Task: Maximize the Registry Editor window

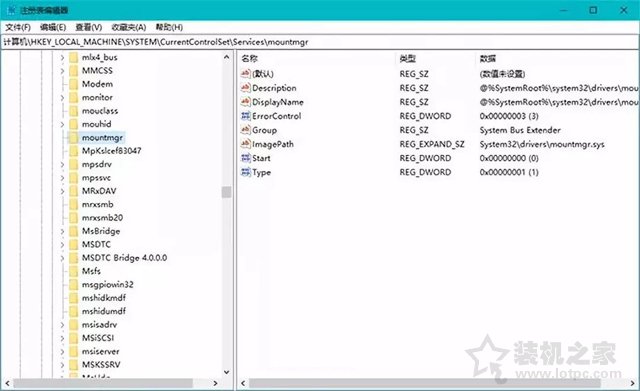Action: point(593,10)
